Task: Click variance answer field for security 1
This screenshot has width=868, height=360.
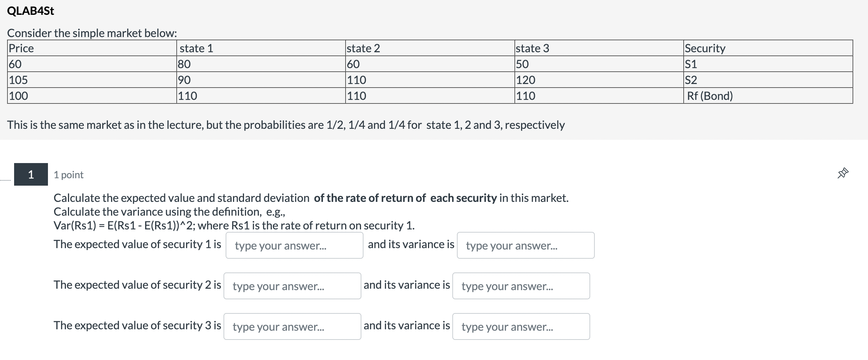Action: tap(526, 245)
